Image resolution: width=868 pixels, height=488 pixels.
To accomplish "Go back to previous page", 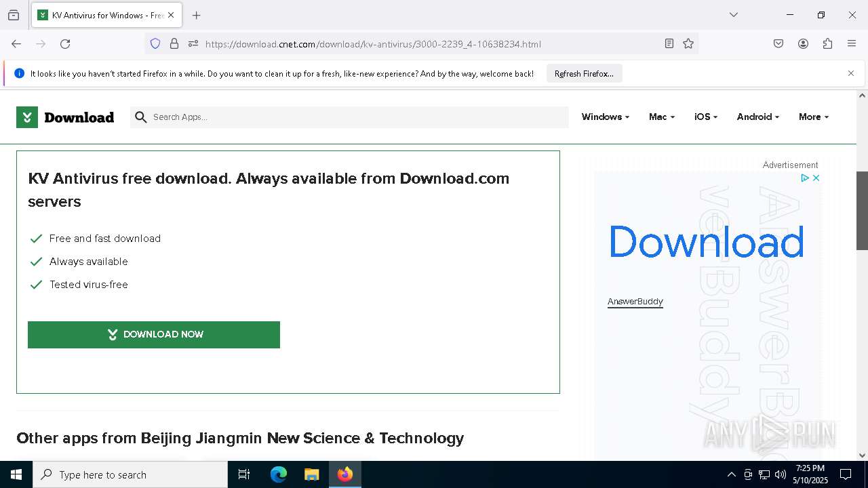I will click(x=16, y=44).
